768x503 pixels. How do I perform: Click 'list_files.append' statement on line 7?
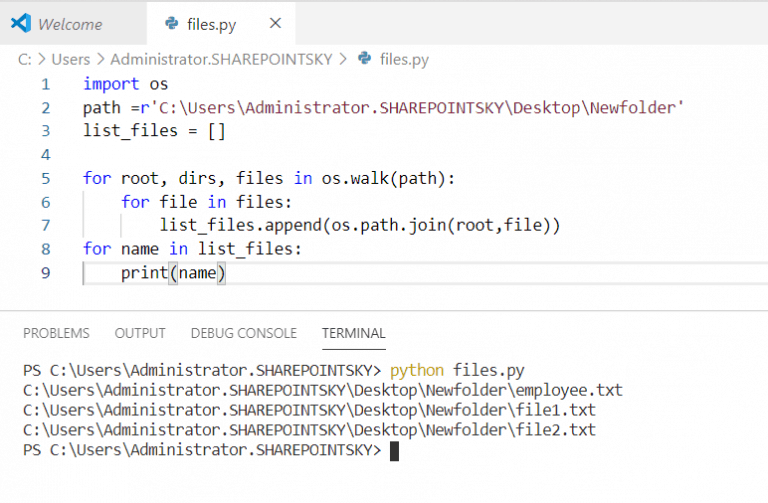coord(360,225)
